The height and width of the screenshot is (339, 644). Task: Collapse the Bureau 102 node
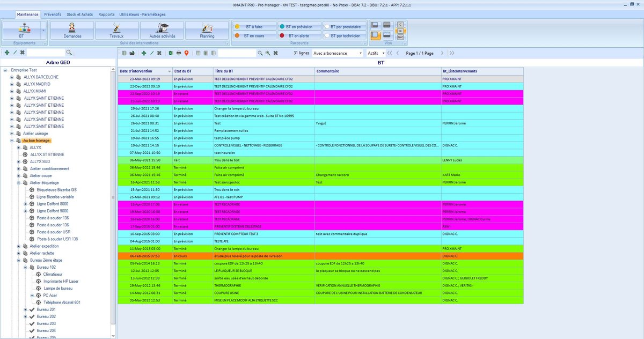[x=25, y=267]
